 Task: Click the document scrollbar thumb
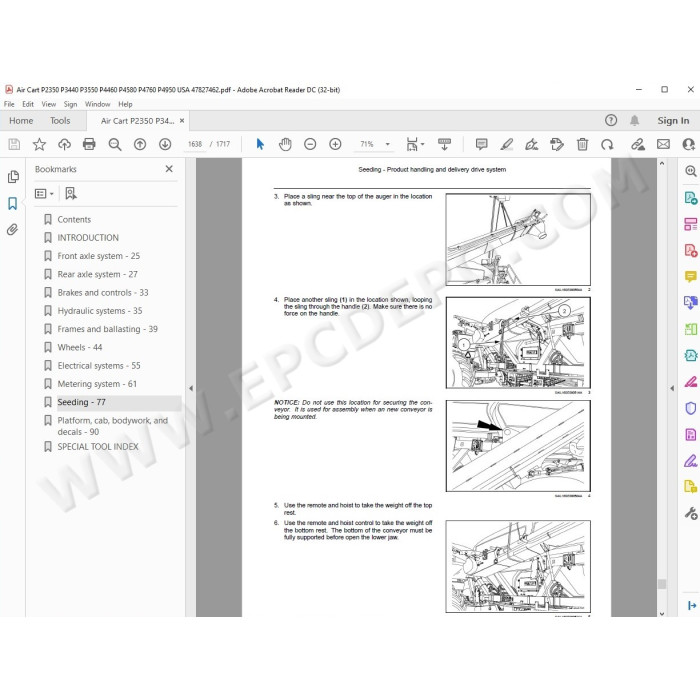(662, 583)
